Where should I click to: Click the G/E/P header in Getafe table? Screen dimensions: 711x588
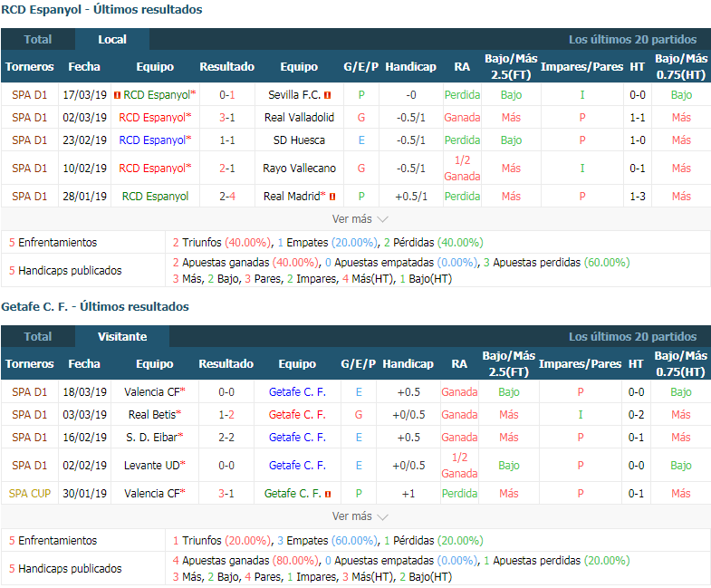pos(359,364)
